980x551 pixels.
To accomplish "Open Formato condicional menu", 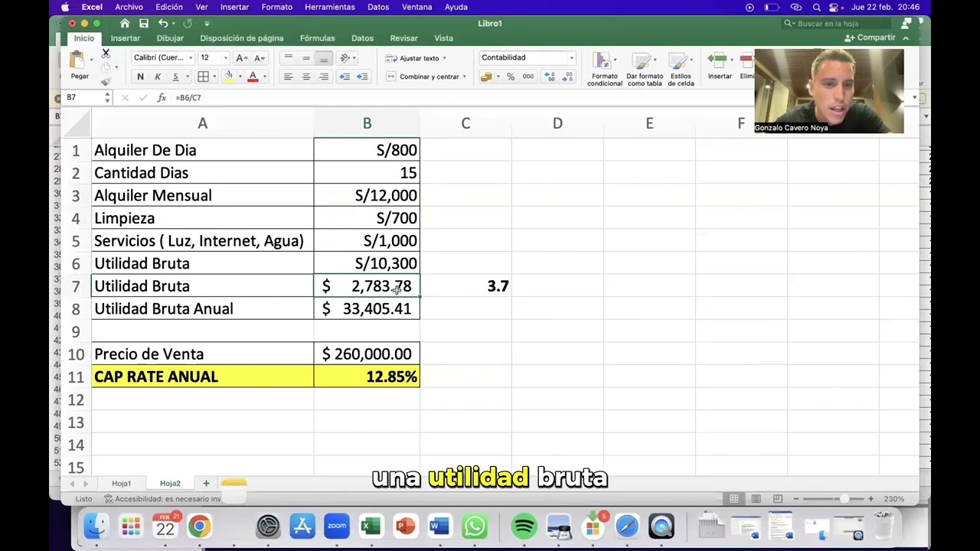I will [604, 70].
